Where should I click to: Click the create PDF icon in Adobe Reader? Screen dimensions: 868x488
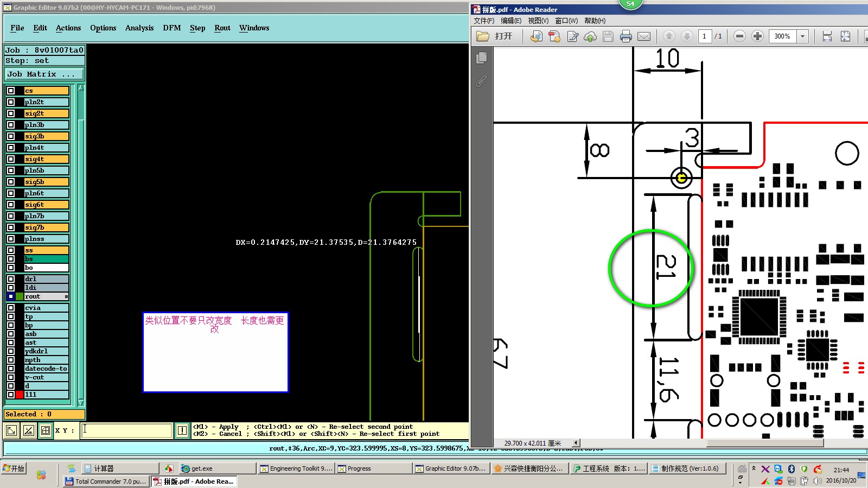point(554,36)
